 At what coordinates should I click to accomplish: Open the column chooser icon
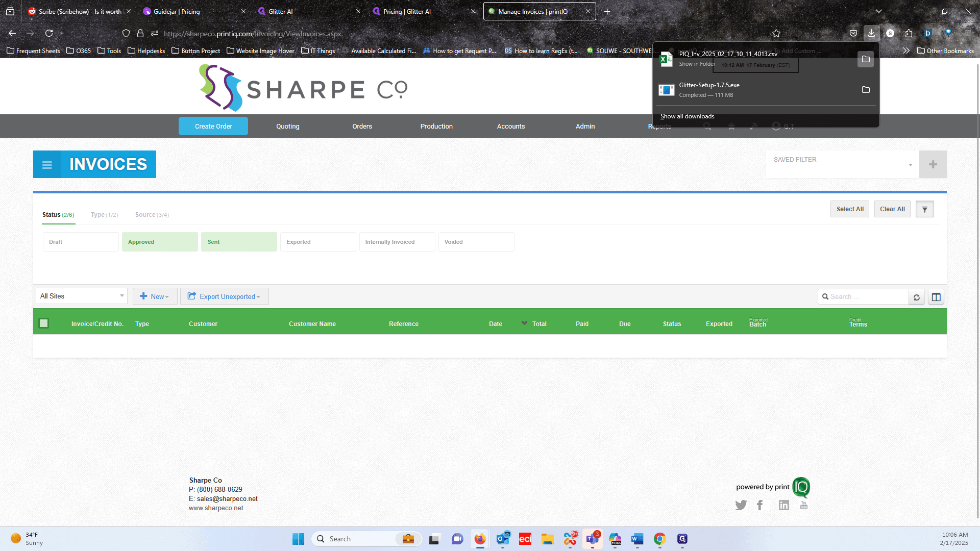pyautogui.click(x=936, y=297)
